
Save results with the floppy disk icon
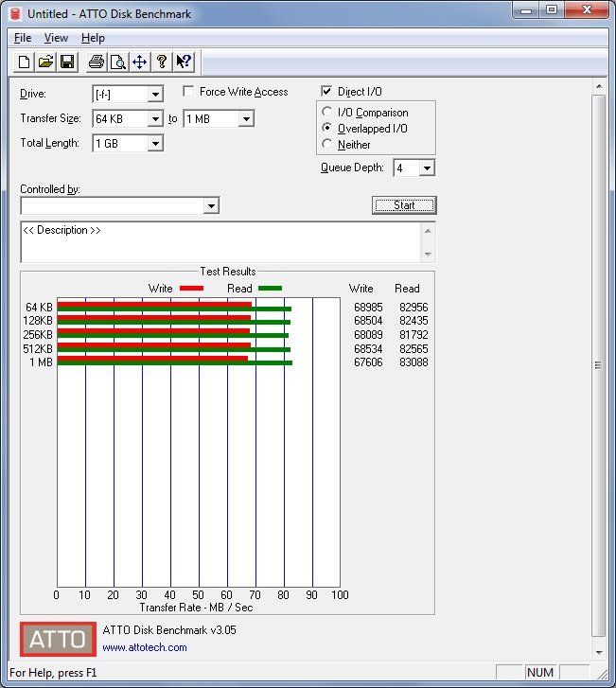click(67, 62)
